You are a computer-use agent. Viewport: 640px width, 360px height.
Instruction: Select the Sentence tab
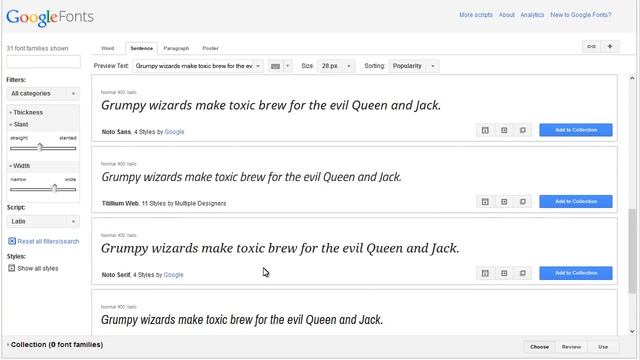pos(141,48)
